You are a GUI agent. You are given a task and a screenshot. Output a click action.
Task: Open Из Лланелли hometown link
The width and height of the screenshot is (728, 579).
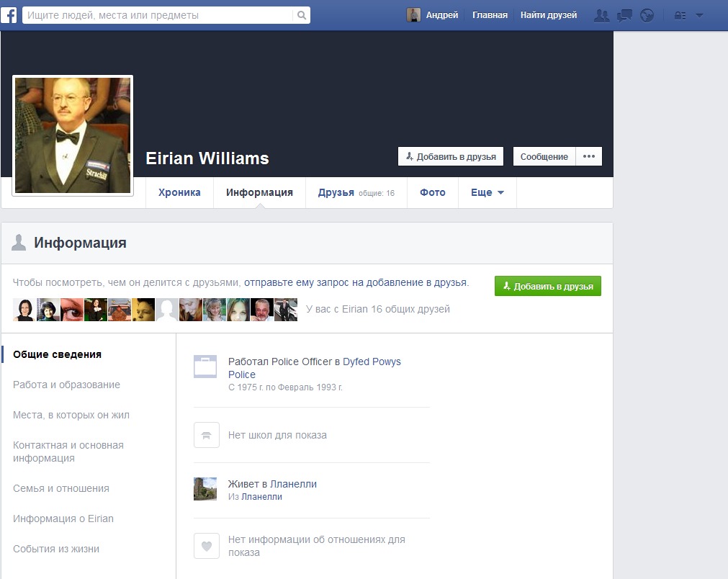[261, 496]
